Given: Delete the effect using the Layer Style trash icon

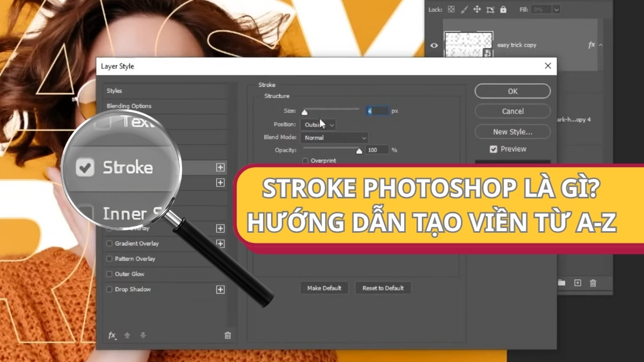Looking at the screenshot, I should pyautogui.click(x=228, y=335).
